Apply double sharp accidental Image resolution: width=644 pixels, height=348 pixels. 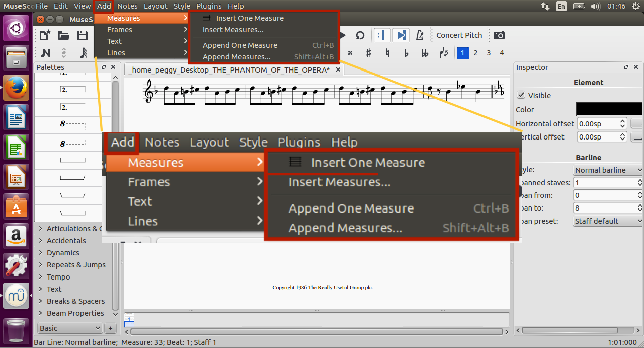350,53
